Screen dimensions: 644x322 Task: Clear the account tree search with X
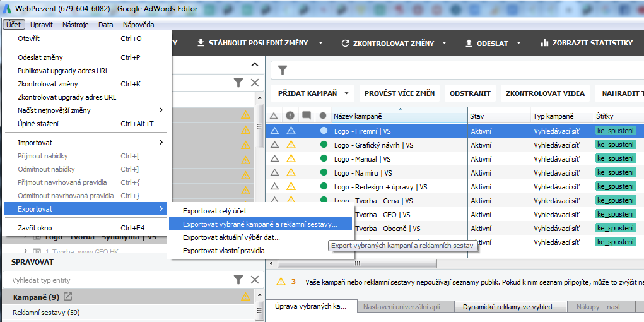pyautogui.click(x=255, y=83)
